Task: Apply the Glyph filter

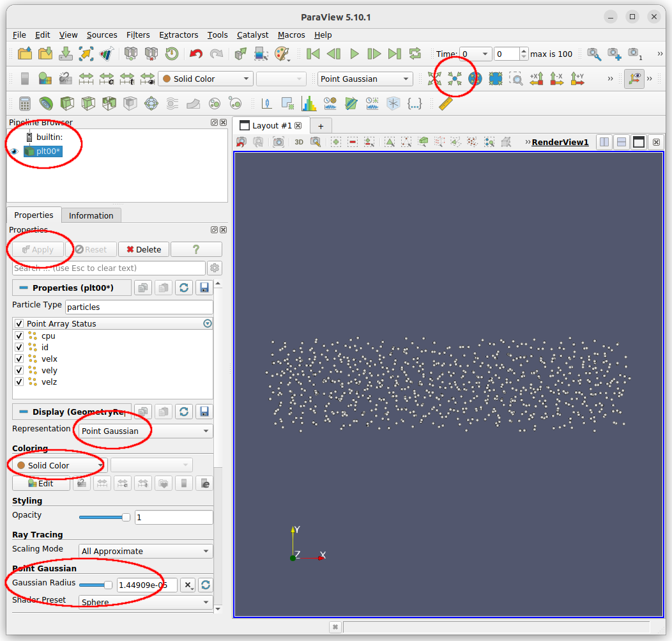Action: click(x=151, y=103)
